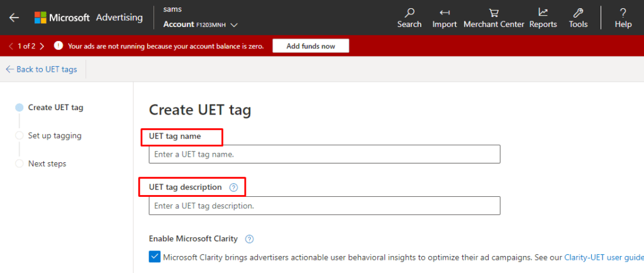Click the 'sams' customer name
Screen dimensions: 644x273
click(x=172, y=9)
